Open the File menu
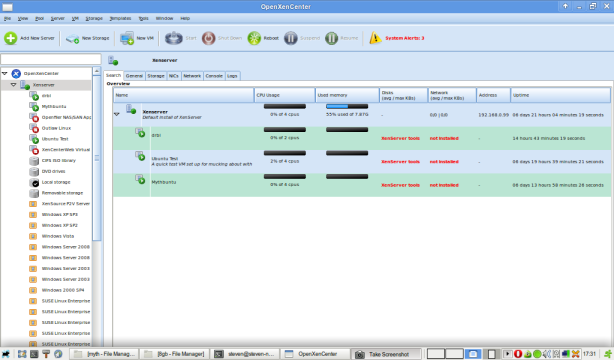 pyautogui.click(x=7, y=18)
